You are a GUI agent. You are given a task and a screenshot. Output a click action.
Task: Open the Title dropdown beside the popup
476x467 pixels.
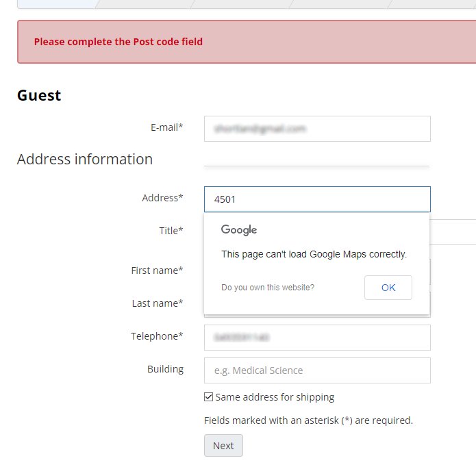453,232
